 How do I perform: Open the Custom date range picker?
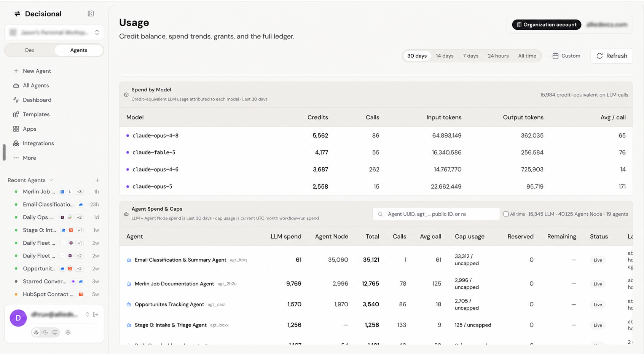coord(566,56)
